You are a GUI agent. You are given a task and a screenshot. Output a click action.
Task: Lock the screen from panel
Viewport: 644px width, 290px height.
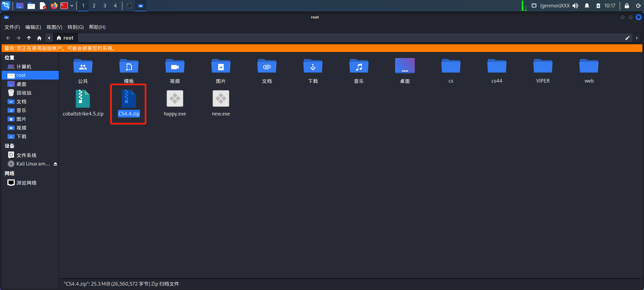click(x=627, y=6)
